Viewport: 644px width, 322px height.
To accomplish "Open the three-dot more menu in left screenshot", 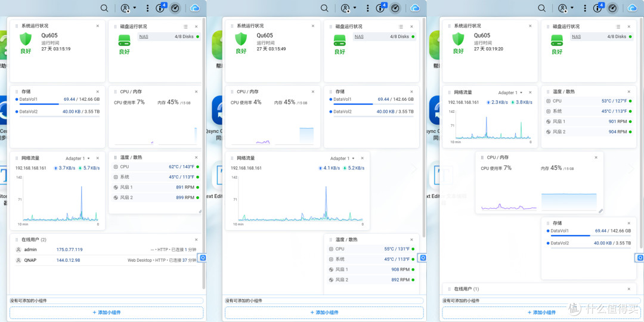I will coord(147,8).
